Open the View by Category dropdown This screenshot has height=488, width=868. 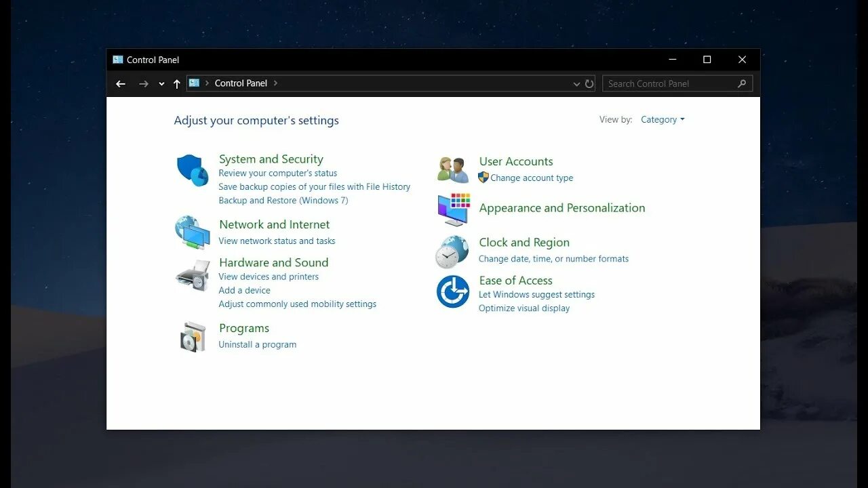pos(663,119)
